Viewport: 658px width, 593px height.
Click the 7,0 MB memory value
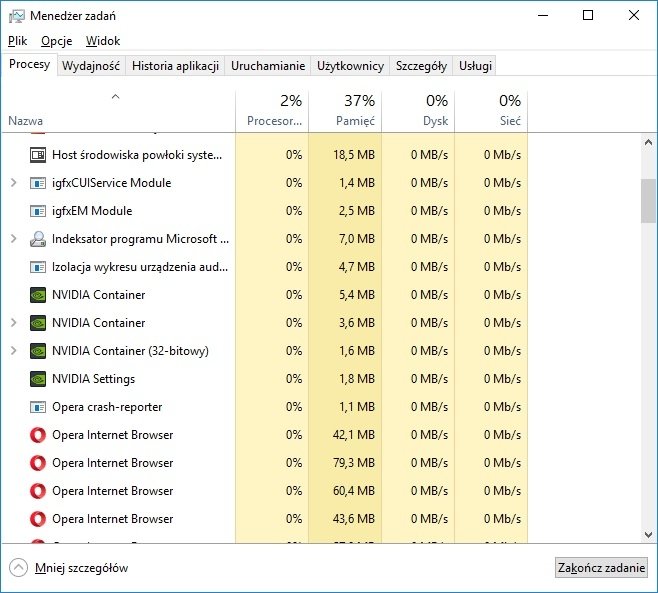[x=357, y=239]
